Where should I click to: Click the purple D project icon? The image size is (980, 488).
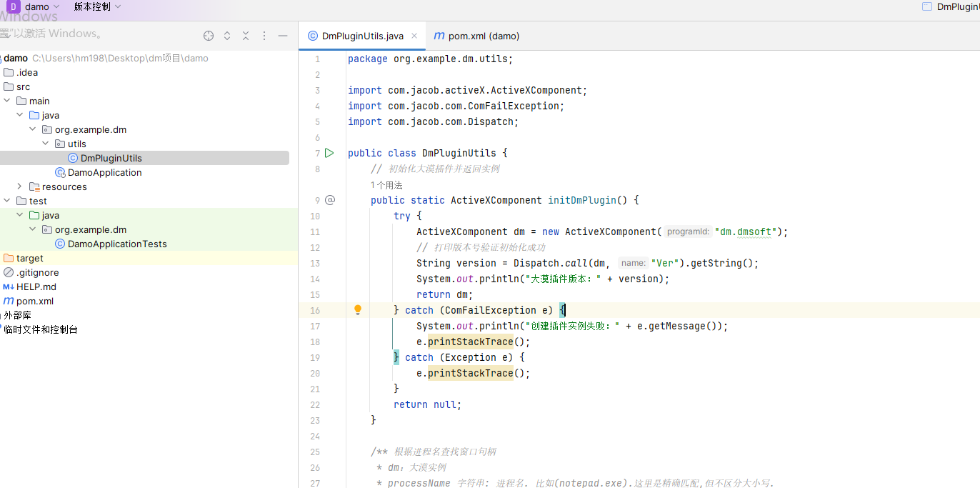pos(13,6)
